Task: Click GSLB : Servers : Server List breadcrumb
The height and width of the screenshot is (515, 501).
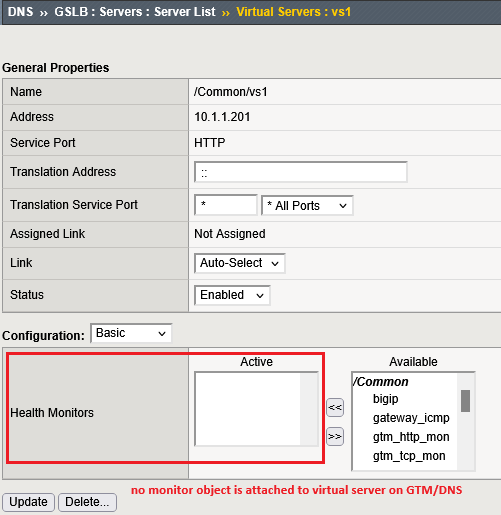Action: pyautogui.click(x=135, y=12)
